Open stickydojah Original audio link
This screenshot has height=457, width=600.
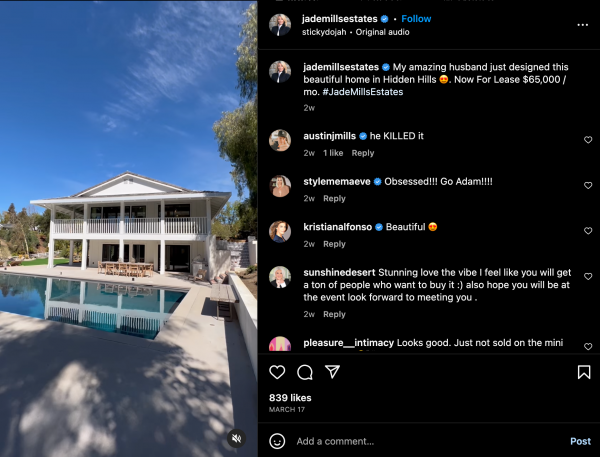click(x=355, y=32)
